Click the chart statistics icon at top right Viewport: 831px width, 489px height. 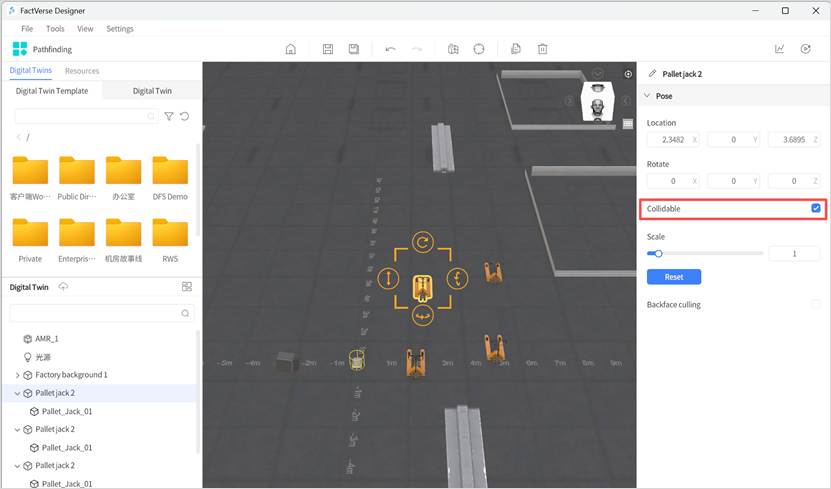click(x=779, y=49)
